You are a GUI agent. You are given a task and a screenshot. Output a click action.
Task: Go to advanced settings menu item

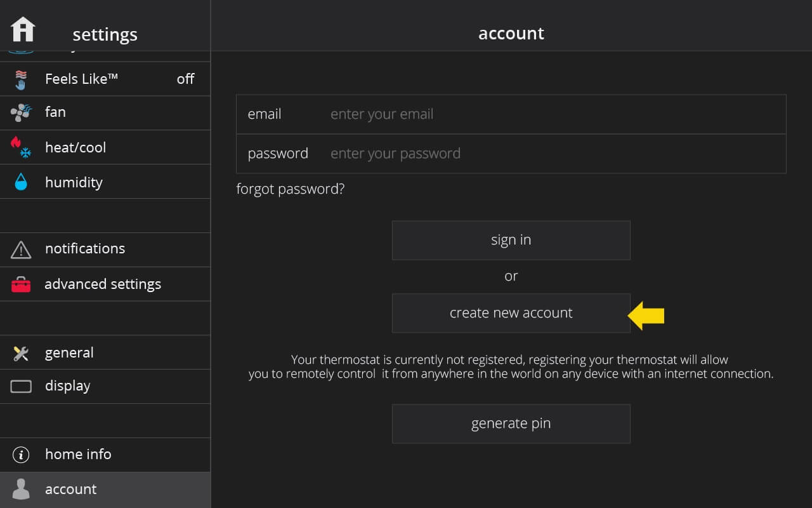(105, 284)
